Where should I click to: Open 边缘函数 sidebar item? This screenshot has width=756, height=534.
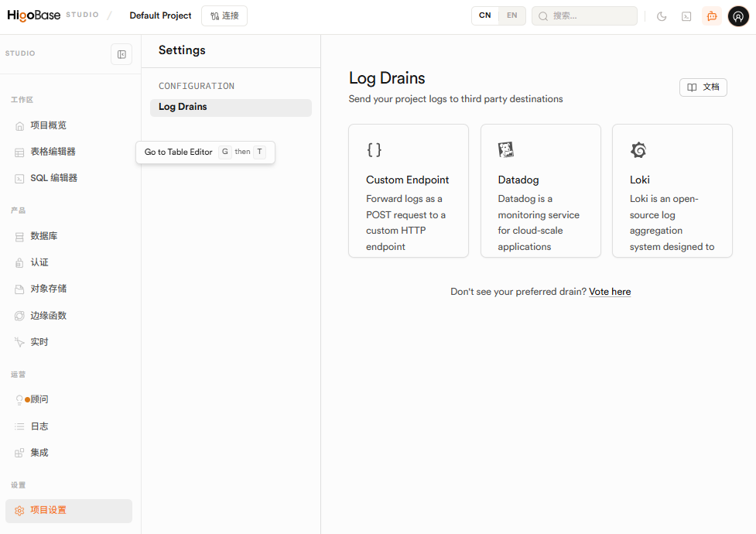[x=68, y=316]
